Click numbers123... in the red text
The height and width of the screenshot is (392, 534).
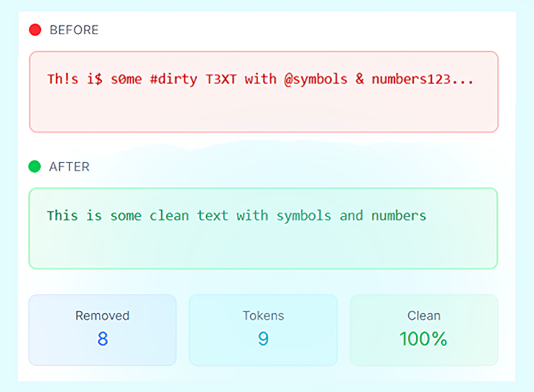(x=422, y=79)
